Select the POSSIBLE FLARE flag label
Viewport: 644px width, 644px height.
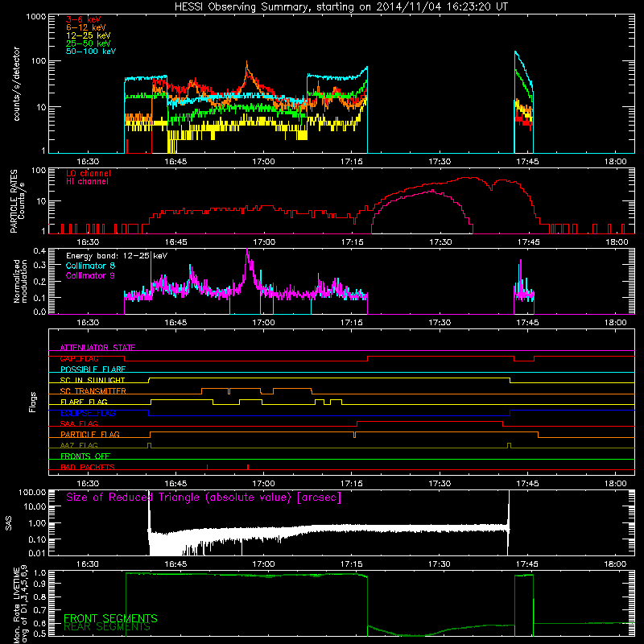pos(93,369)
